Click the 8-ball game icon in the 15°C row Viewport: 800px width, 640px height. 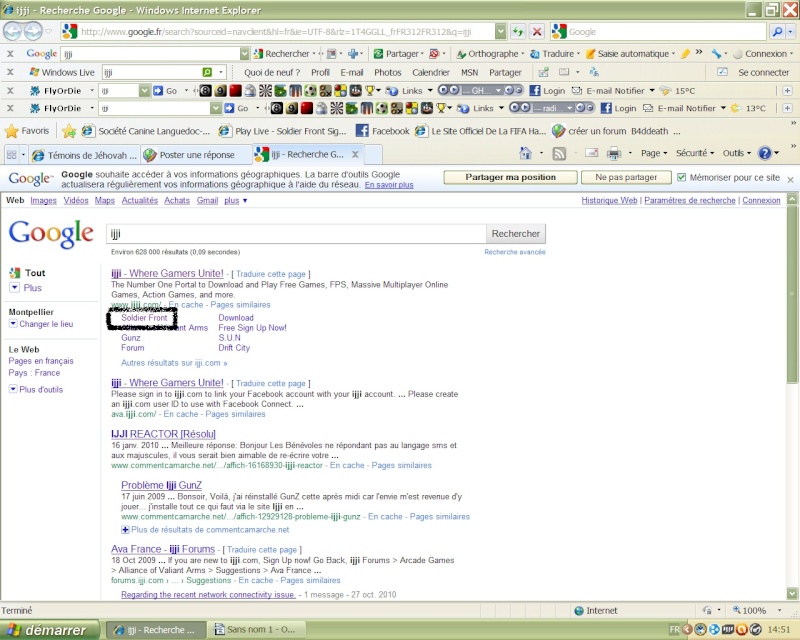coord(205,90)
